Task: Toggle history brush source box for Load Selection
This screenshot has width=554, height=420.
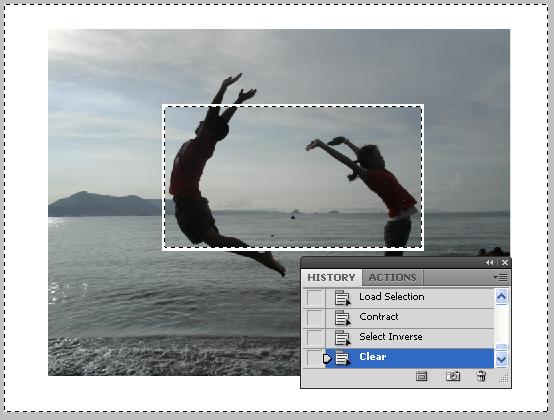Action: click(x=315, y=297)
